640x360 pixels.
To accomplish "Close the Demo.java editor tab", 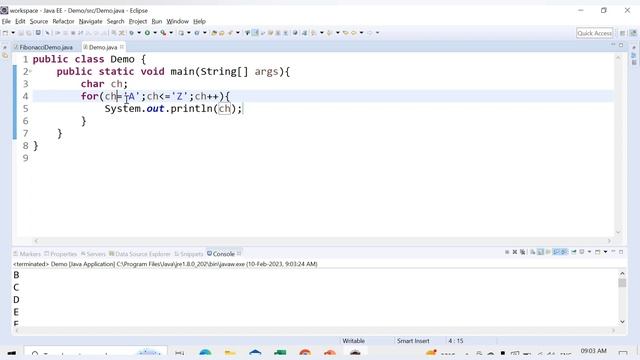I will (x=122, y=47).
